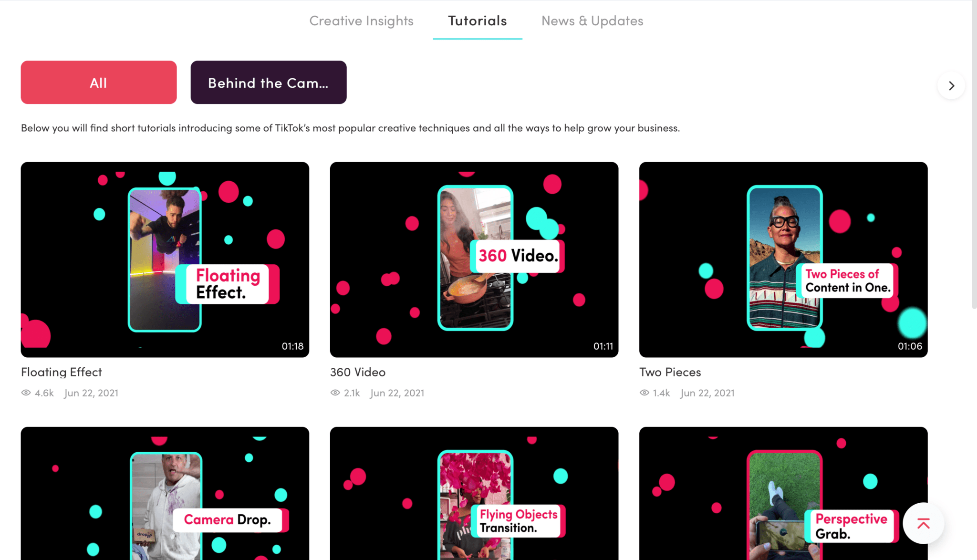This screenshot has width=977, height=560.
Task: Click the Floating Effect tutorial thumbnail
Action: [165, 259]
